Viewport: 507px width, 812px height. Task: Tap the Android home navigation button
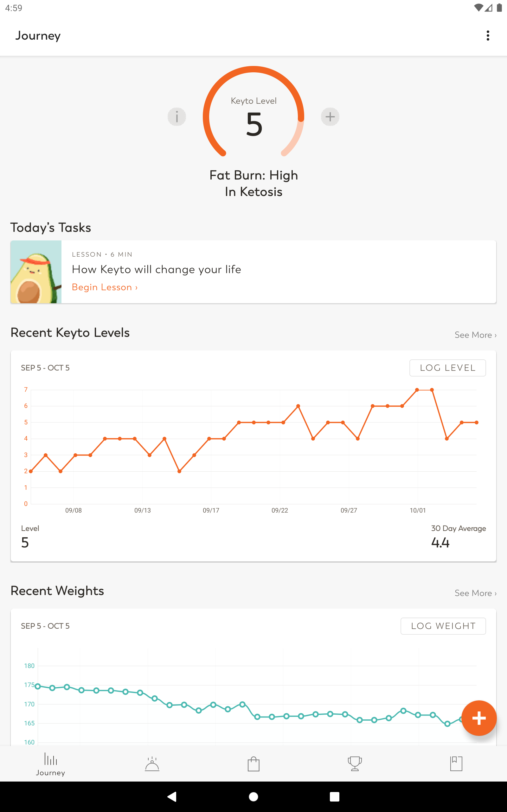coord(253,796)
